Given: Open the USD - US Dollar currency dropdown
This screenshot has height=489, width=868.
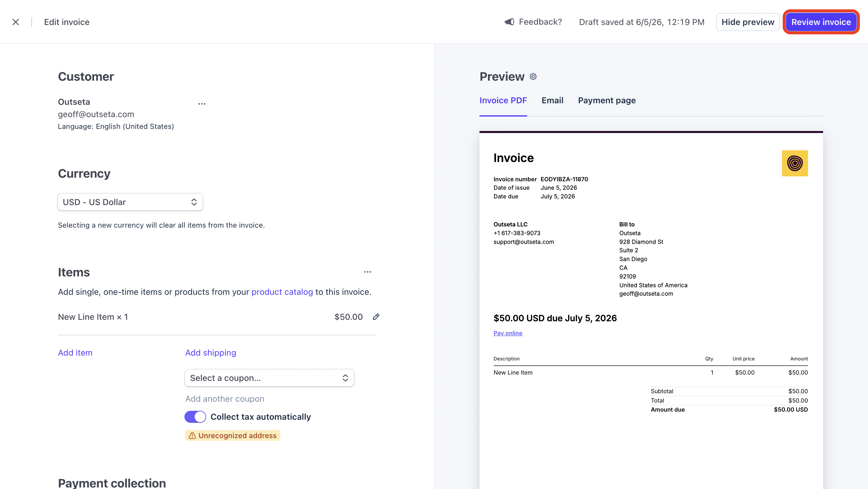Looking at the screenshot, I should (130, 202).
